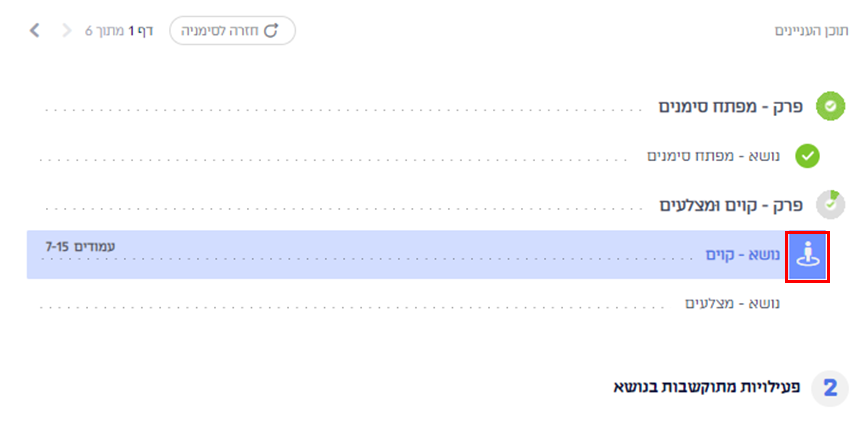Click the green check icon beside נושא - מפתח סימנים
Image resolution: width=866 pixels, height=424 pixels.
[808, 156]
